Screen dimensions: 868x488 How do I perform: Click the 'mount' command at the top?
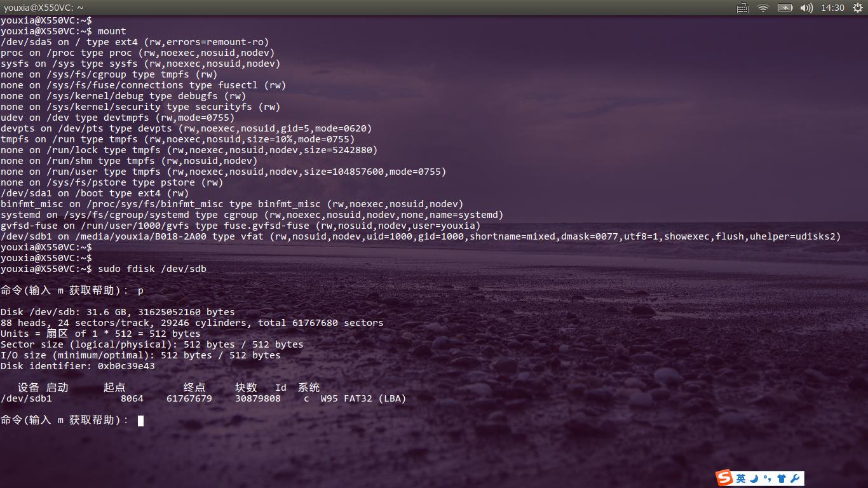pyautogui.click(x=112, y=31)
